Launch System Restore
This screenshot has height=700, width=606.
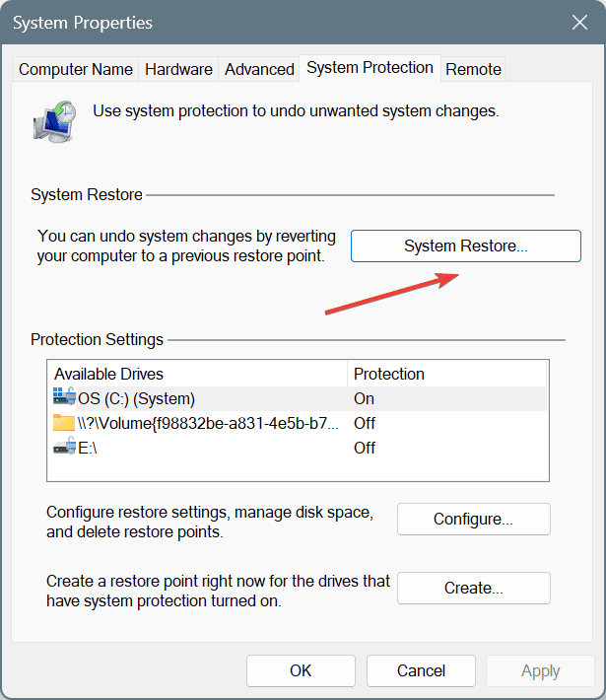point(466,246)
